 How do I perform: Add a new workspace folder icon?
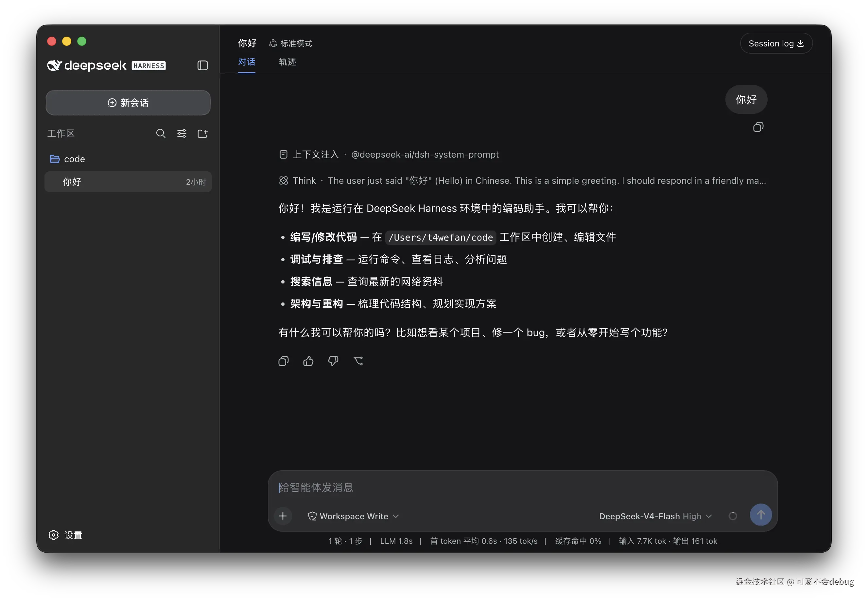coord(202,133)
